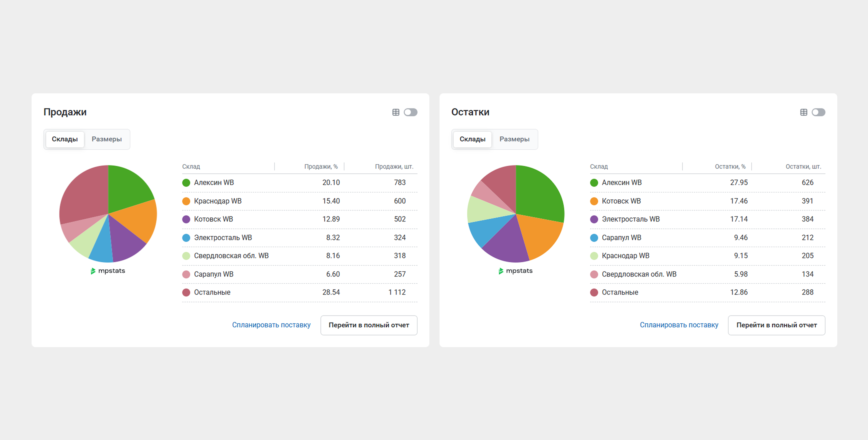
Task: Toggle the table view switch in Продажи
Action: pos(410,112)
